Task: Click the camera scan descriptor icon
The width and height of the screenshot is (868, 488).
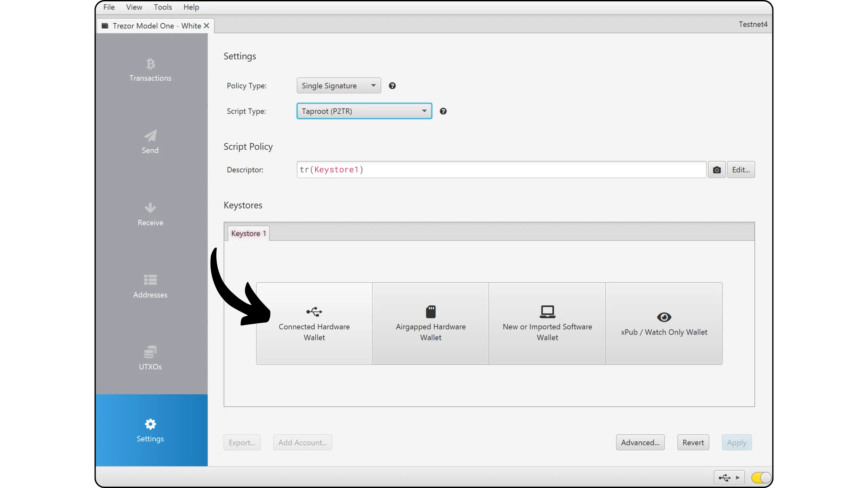Action: (716, 170)
